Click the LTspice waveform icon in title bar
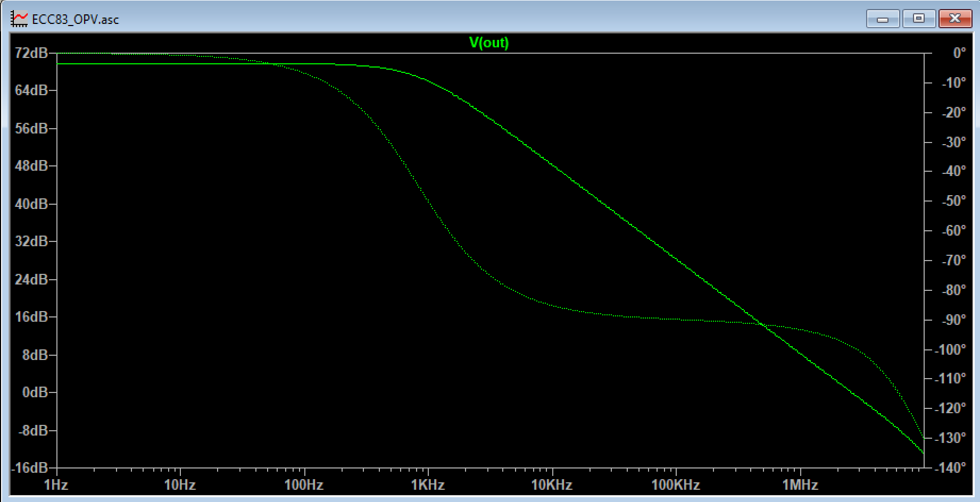Viewport: 980px width, 502px height. coord(20,19)
